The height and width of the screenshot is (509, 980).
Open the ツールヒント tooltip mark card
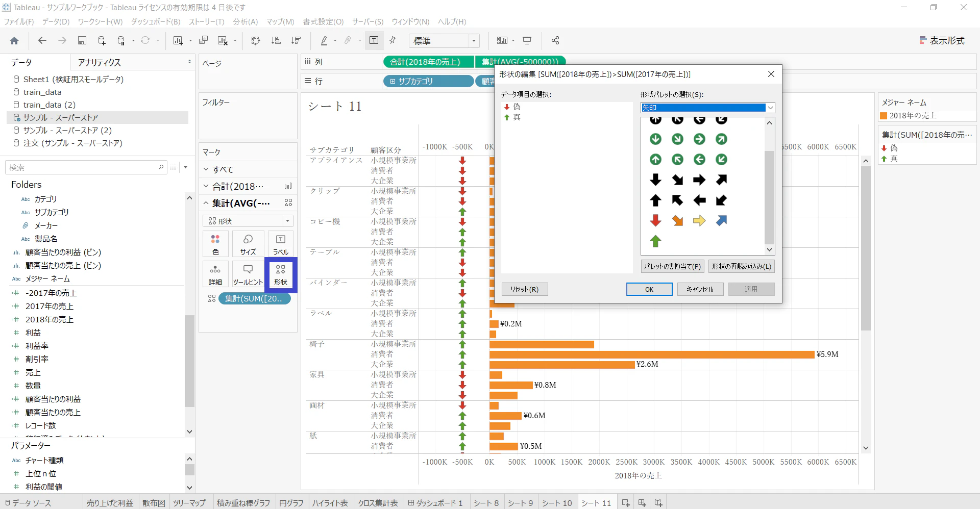click(x=248, y=274)
